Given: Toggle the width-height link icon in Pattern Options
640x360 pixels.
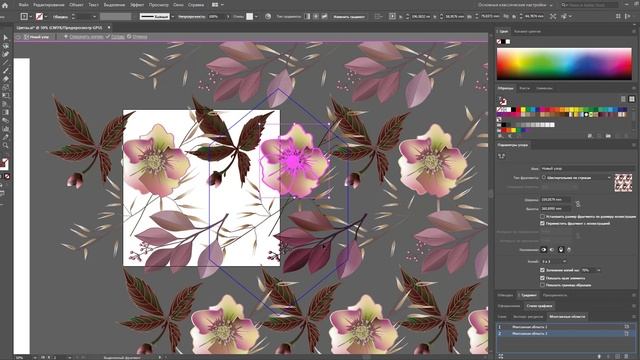Looking at the screenshot, I should [578, 204].
